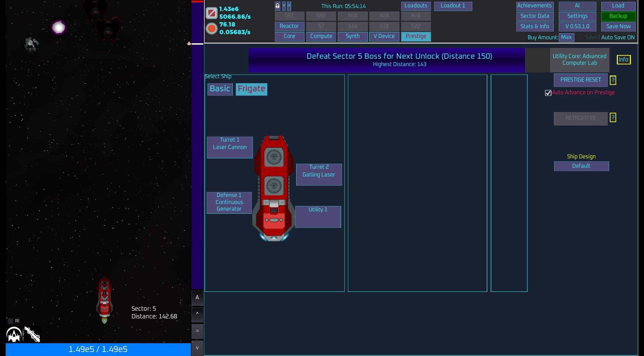The width and height of the screenshot is (644, 356).
Task: Click the down V control button
Action: [197, 348]
